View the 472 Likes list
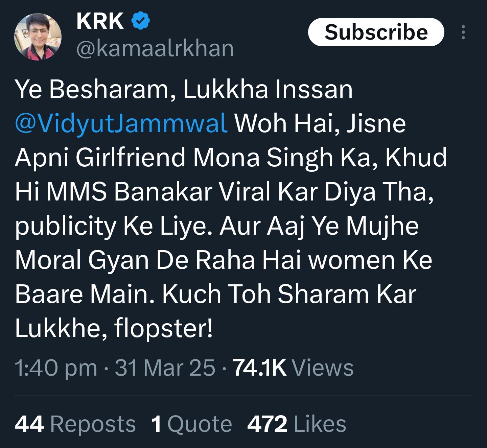The image size is (487, 448). pyautogui.click(x=297, y=424)
